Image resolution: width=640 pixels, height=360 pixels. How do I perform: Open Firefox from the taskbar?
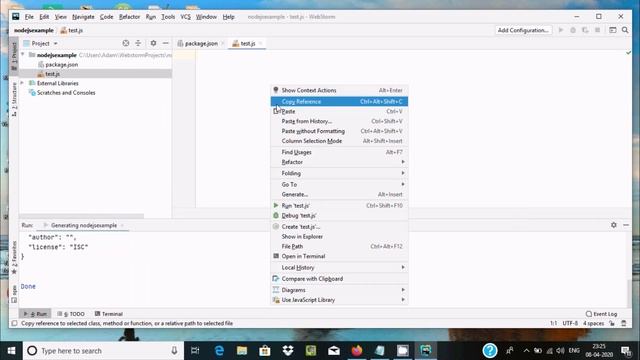(357, 351)
